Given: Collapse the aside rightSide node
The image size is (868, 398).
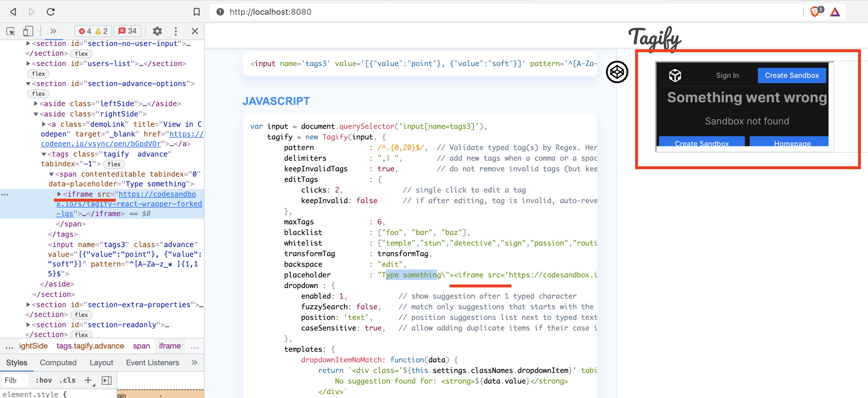Looking at the screenshot, I should coord(36,114).
